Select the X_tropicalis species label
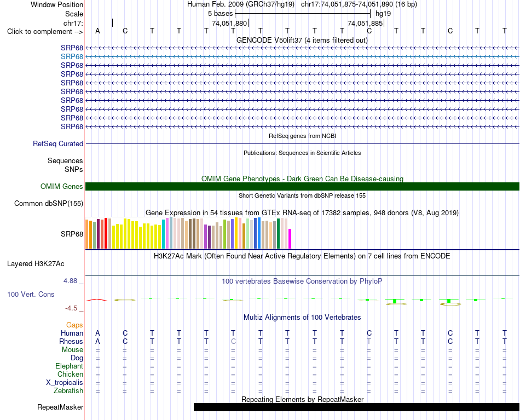 point(65,383)
